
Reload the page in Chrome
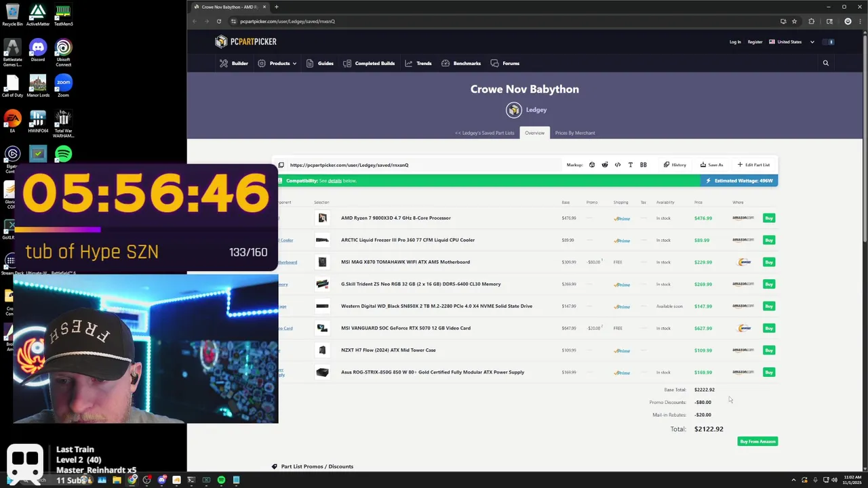tap(219, 21)
